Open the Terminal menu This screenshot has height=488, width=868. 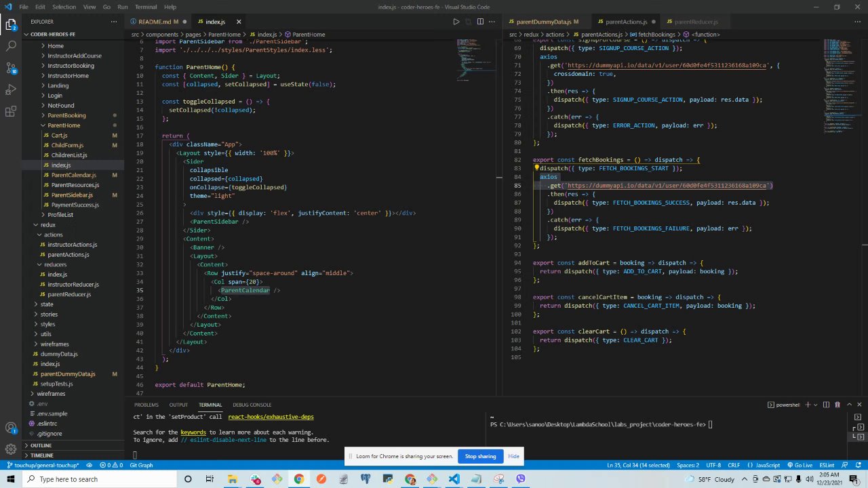[145, 7]
